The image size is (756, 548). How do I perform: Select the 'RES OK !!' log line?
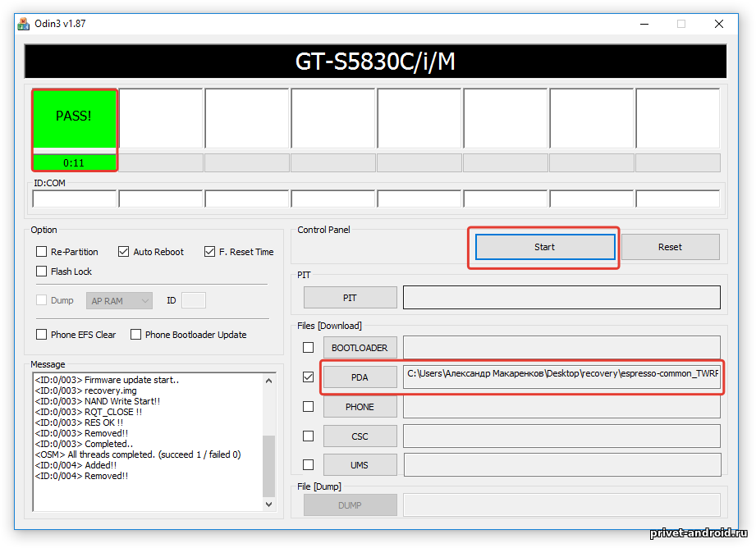(79, 422)
